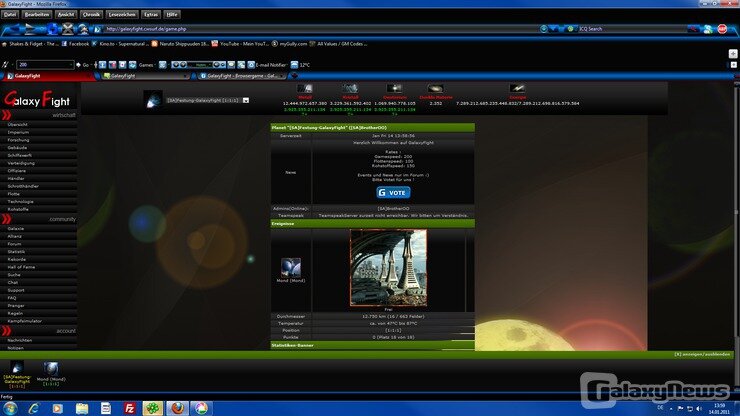Open the Hilfe menu
This screenshot has height=416, width=740.
[172, 15]
